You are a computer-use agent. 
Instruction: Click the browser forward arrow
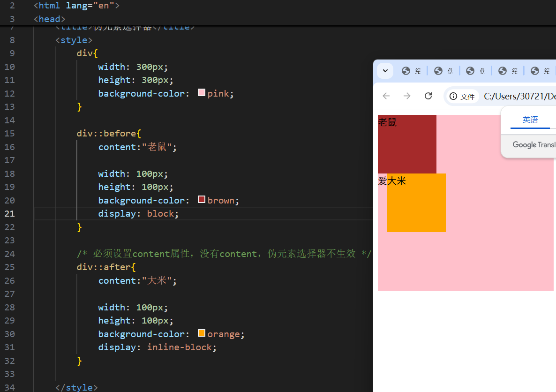tap(407, 96)
